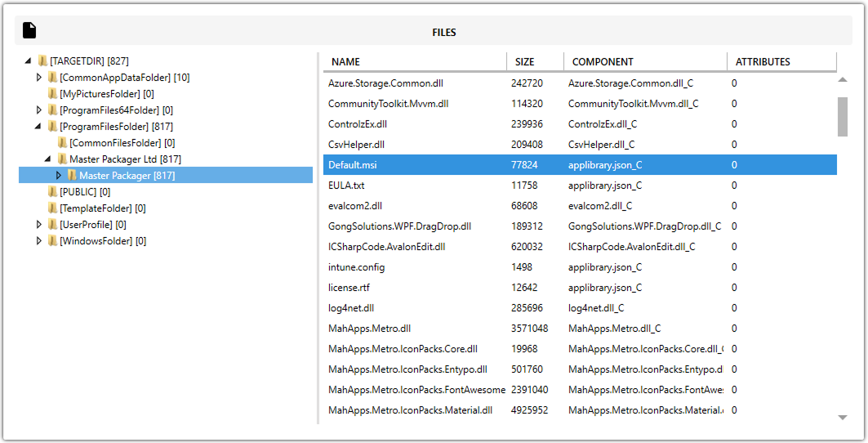This screenshot has width=868, height=443.
Task: Click the folder icon of [TARGETDIR] [827]
Action: click(42, 61)
